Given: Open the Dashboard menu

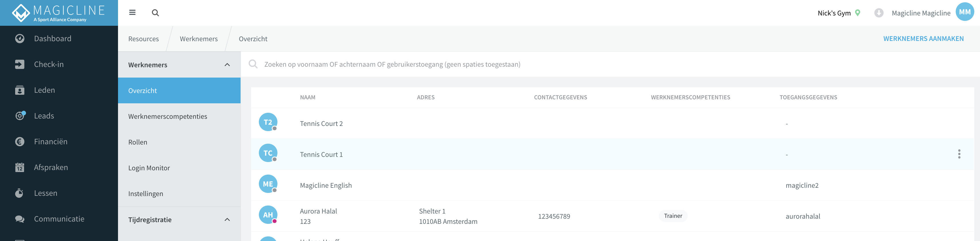Looking at the screenshot, I should point(53,39).
